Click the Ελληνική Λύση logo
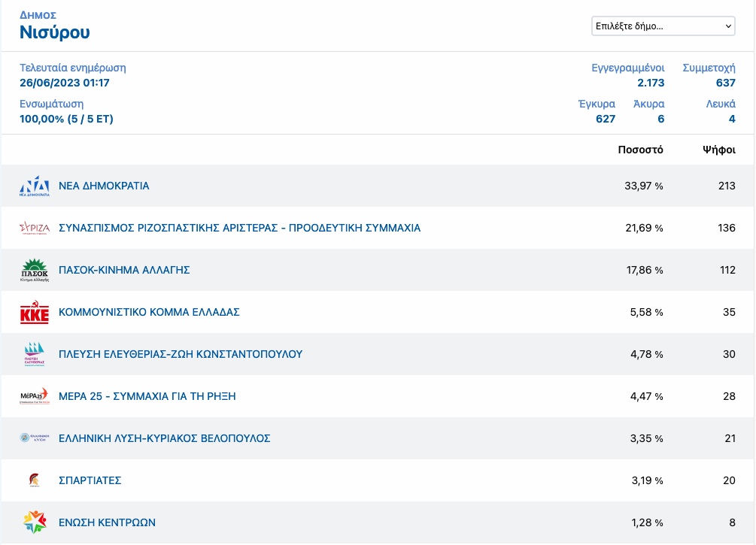The width and height of the screenshot is (756, 545). pyautogui.click(x=35, y=438)
